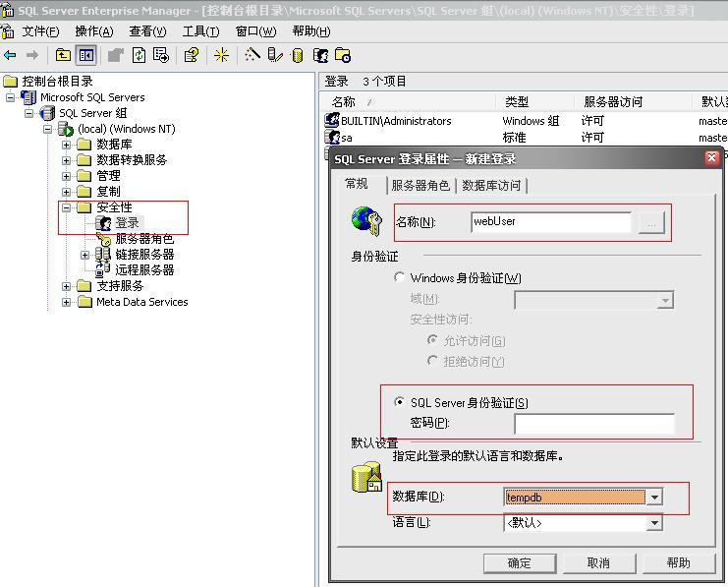Click the Export list toolbar icon
Viewport: 728px width, 587px height.
161,55
